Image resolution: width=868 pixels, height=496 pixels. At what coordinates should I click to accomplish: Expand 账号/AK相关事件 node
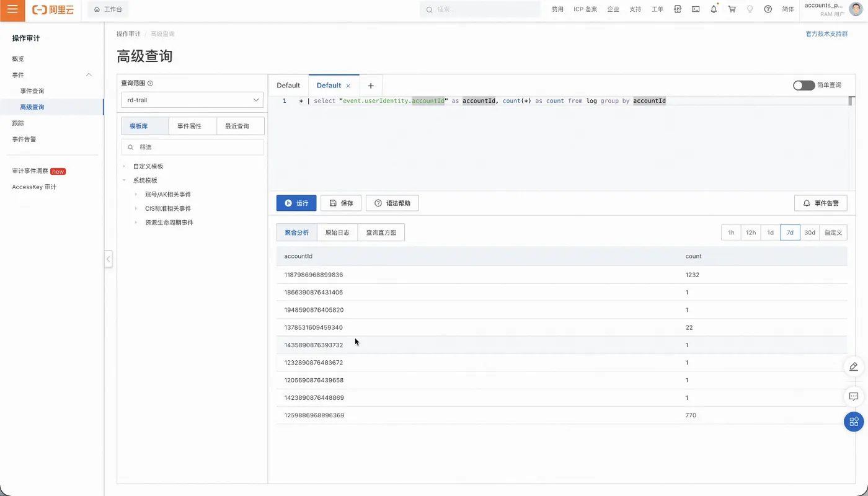[136, 195]
